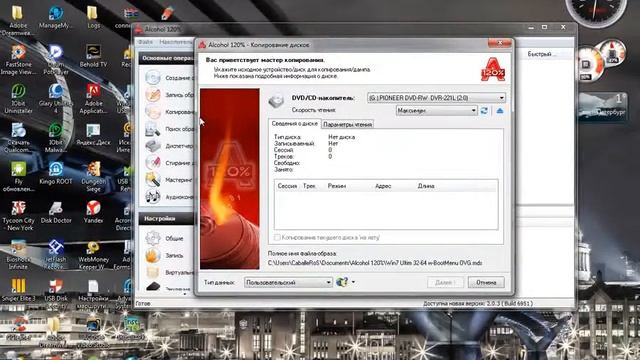Open the Daum PotPlayer desktop shortcut
The height and width of the screenshot is (360, 640).
[56, 60]
